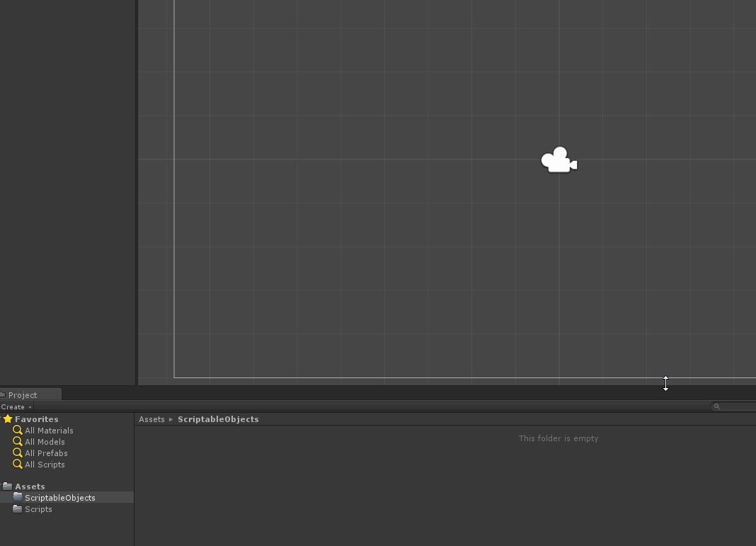
Task: Click the breadcrumb arrow after Assets
Action: point(171,419)
